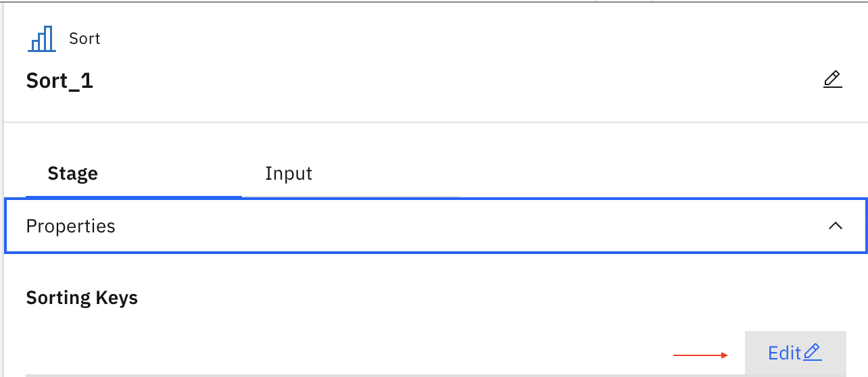The image size is (868, 377).
Task: Click the Sort stage type label
Action: pyautogui.click(x=85, y=39)
